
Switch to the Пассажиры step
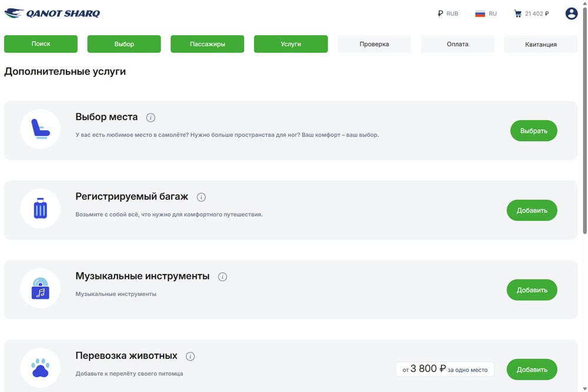click(x=208, y=44)
